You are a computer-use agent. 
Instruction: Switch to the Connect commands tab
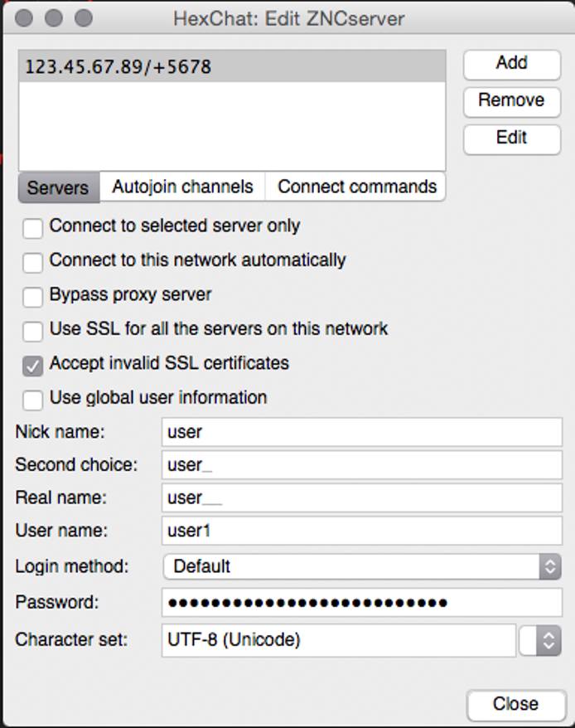(356, 187)
